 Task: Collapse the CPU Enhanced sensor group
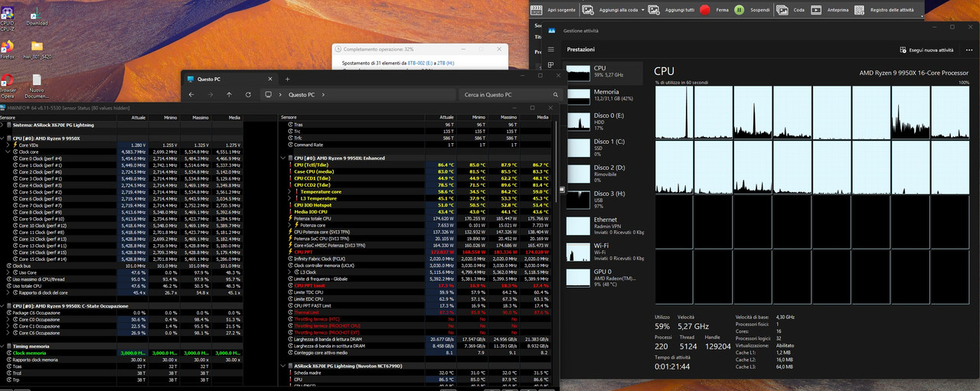(284, 158)
